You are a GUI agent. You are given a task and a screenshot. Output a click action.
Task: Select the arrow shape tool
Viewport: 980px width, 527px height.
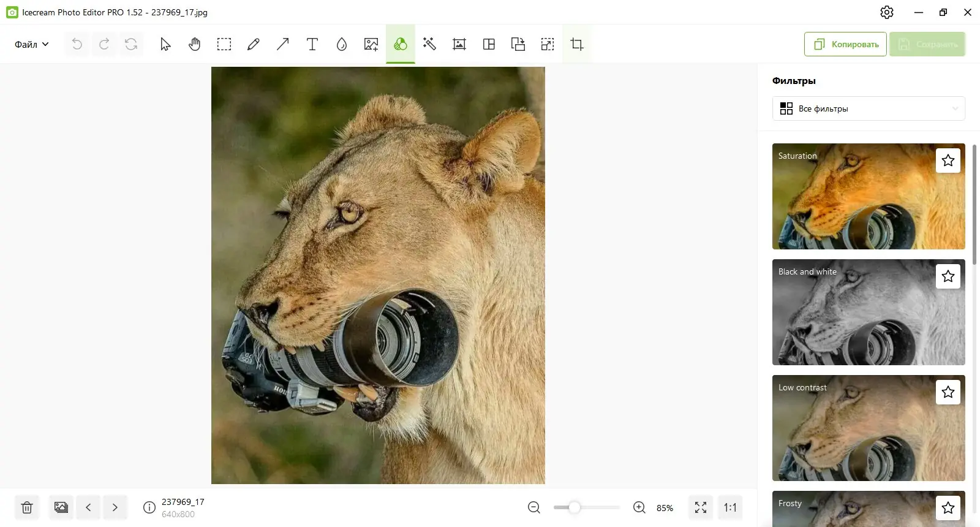point(283,44)
